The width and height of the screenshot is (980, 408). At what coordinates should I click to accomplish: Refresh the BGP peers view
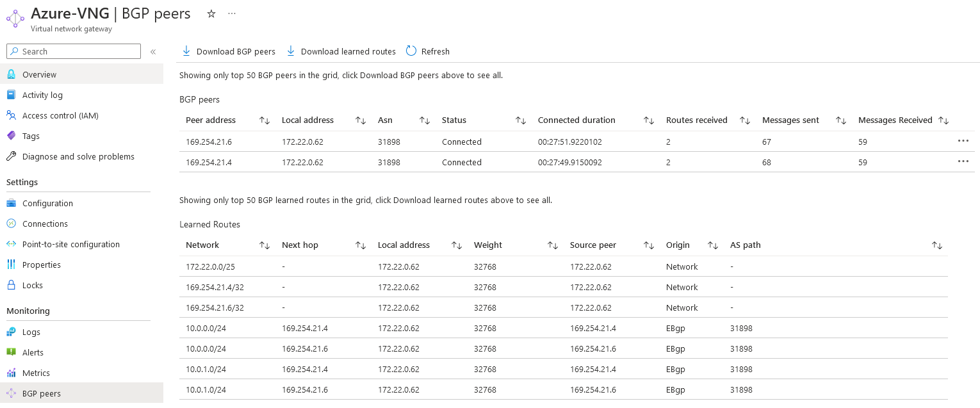pyautogui.click(x=428, y=51)
